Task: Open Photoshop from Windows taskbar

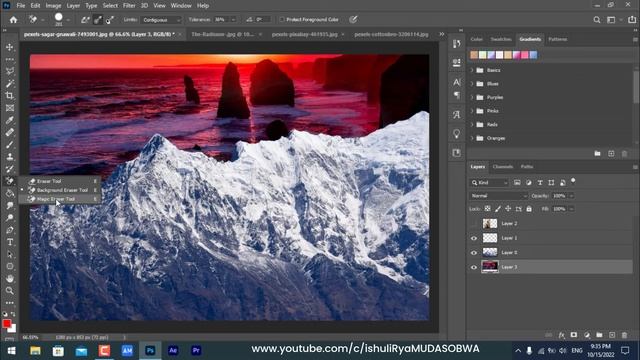Action: (x=150, y=350)
